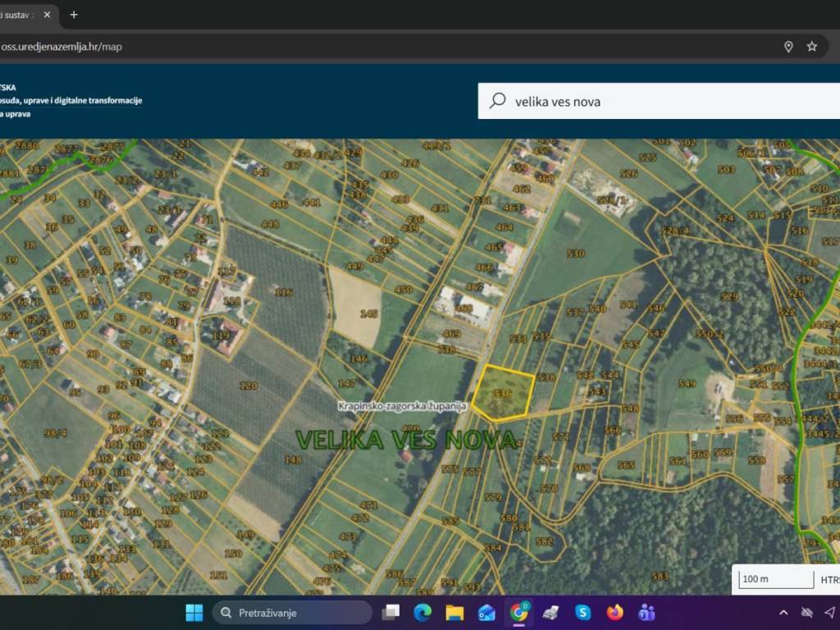Screen dimensions: 840x630
Task: Expand the hidden system tray icons
Action: [x=783, y=613]
